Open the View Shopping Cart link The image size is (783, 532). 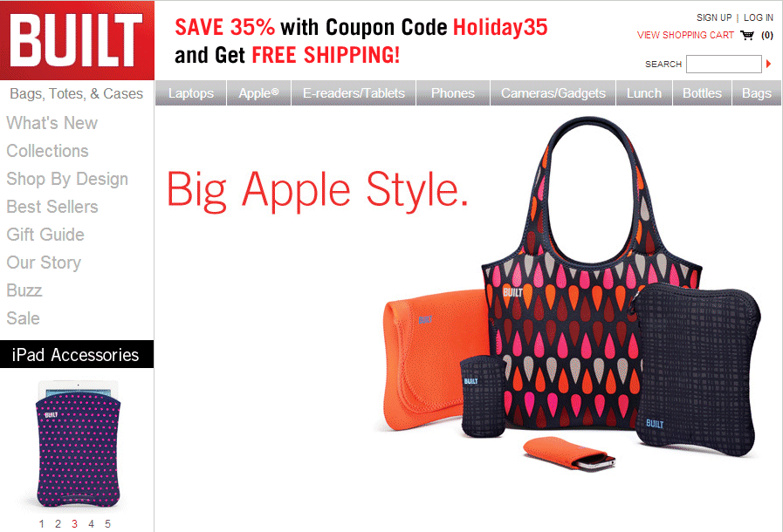click(x=685, y=35)
